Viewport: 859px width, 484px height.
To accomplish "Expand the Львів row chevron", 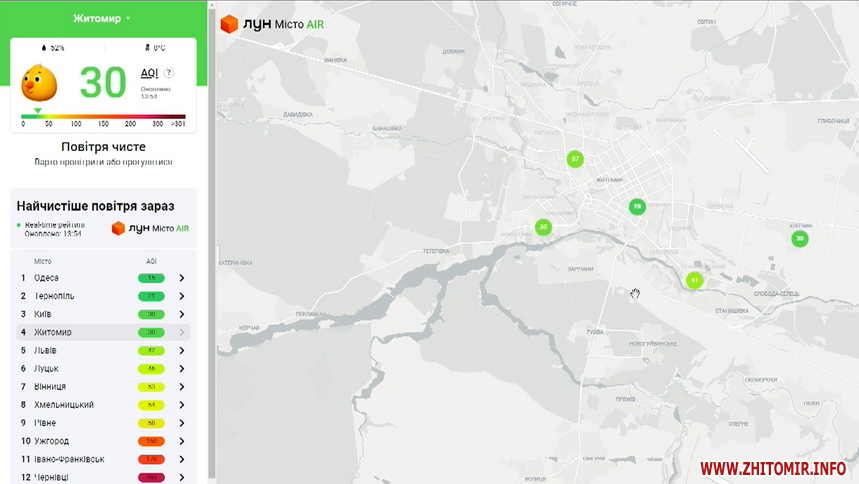I will [182, 351].
